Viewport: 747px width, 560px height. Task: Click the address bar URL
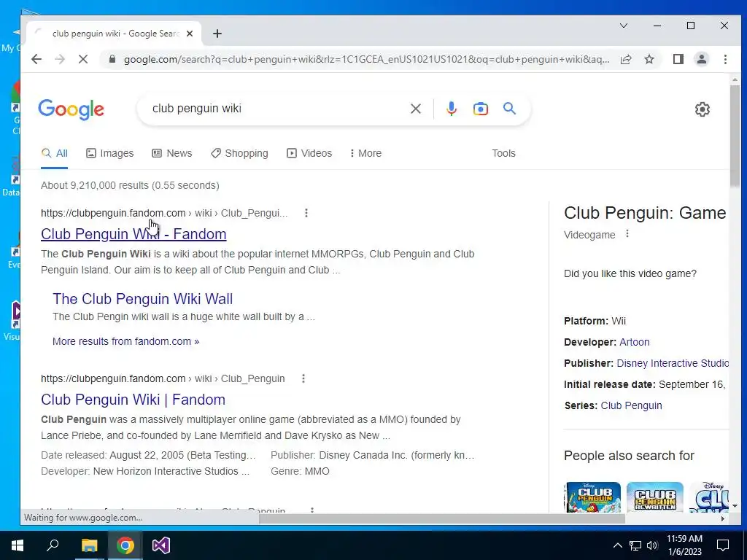pyautogui.click(x=366, y=59)
